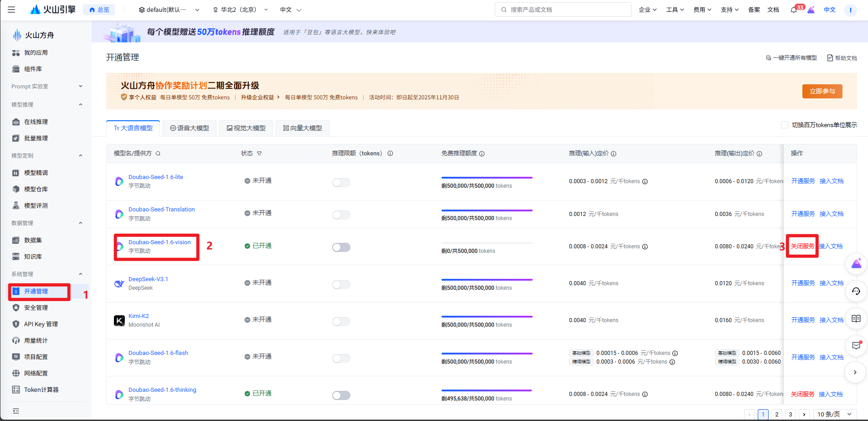
Task: Select the 向量大模型 tab
Action: tap(303, 128)
